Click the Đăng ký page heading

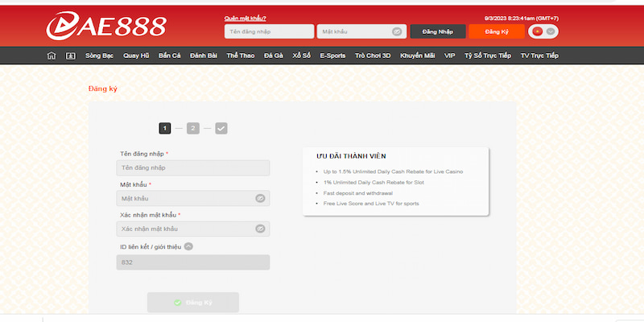point(103,89)
